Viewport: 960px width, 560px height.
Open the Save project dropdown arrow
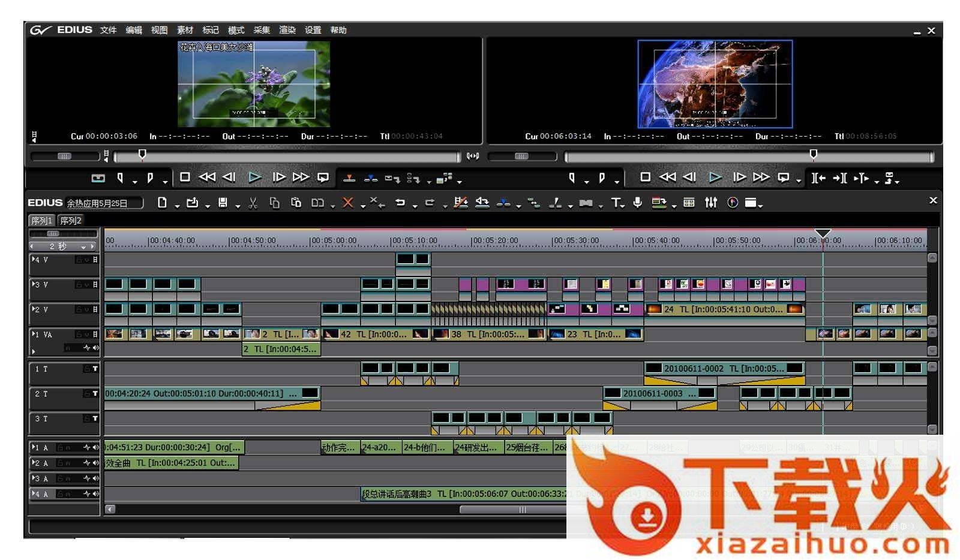pyautogui.click(x=238, y=206)
